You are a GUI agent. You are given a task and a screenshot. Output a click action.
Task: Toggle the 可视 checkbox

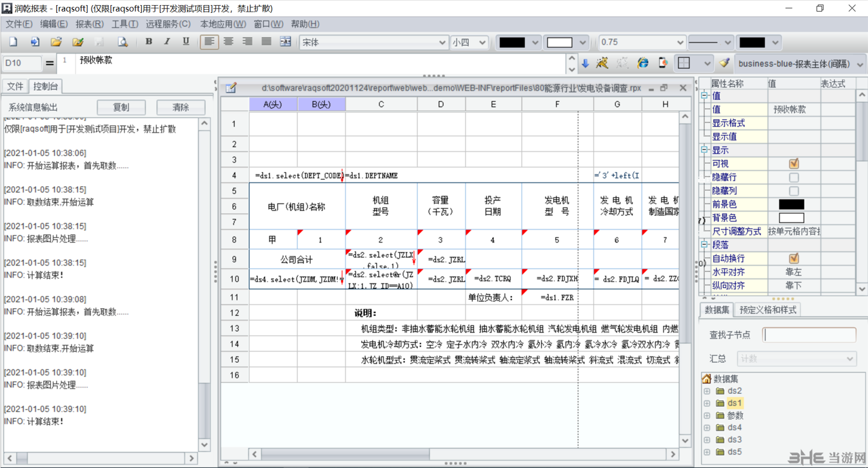click(794, 164)
